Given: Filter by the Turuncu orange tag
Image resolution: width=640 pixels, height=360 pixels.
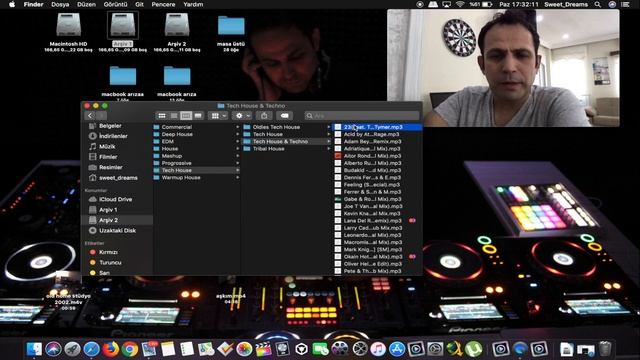Looking at the screenshot, I should (106, 263).
